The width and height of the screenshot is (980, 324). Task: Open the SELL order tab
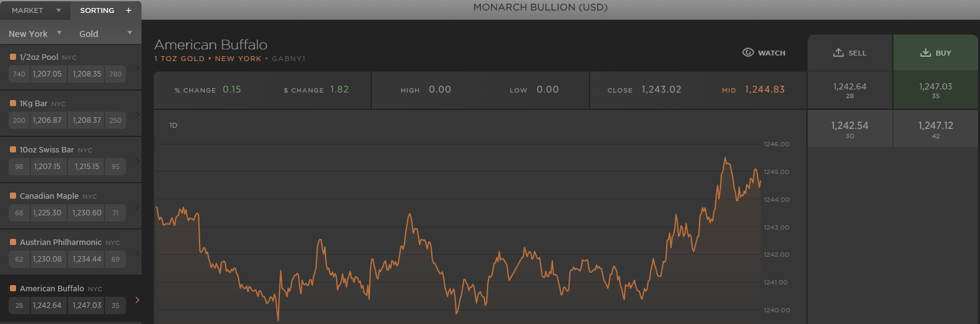coord(850,52)
